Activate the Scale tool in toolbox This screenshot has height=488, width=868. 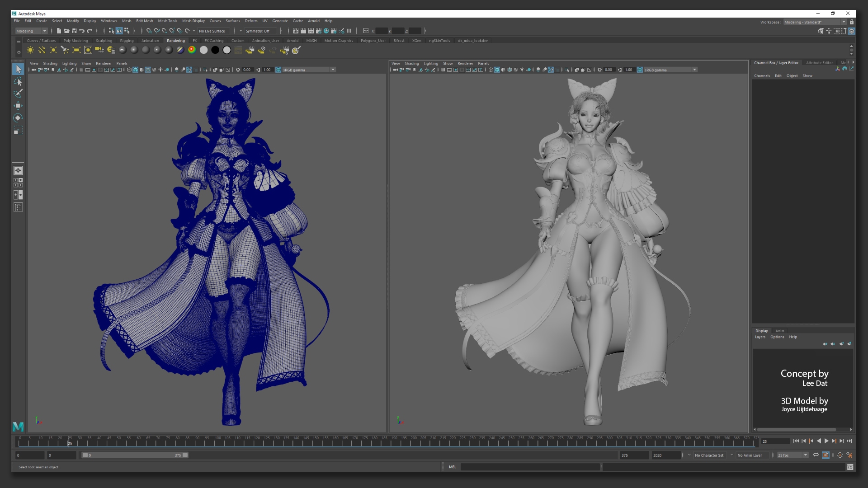18,131
